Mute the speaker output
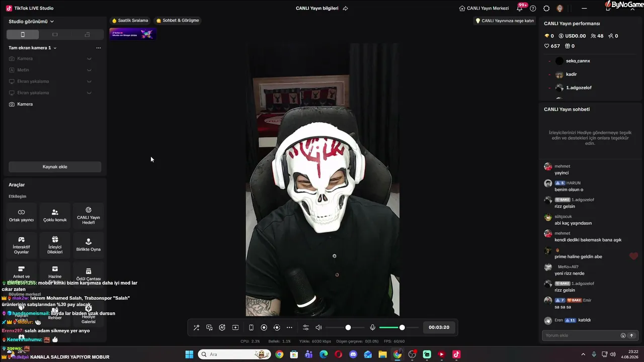This screenshot has width=644, height=362. pos(318,327)
